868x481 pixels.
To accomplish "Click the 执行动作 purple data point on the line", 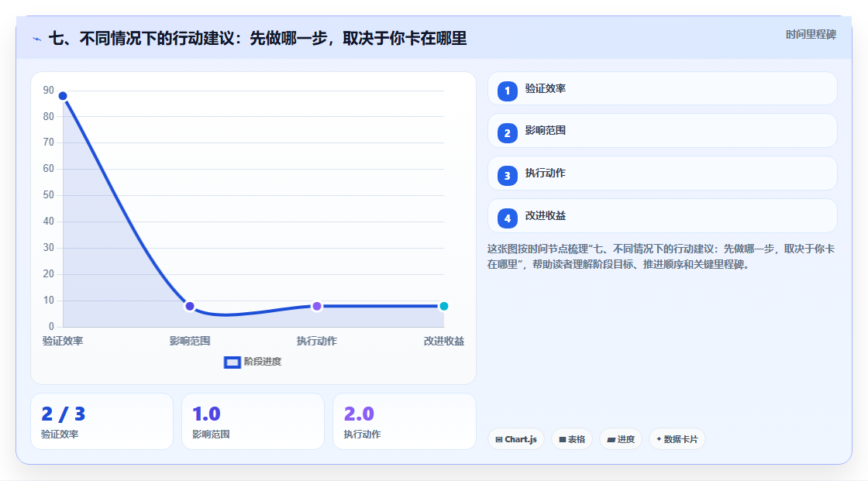I will [317, 306].
